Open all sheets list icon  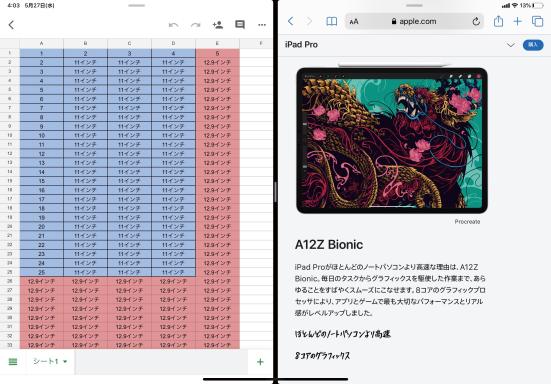pos(13,362)
